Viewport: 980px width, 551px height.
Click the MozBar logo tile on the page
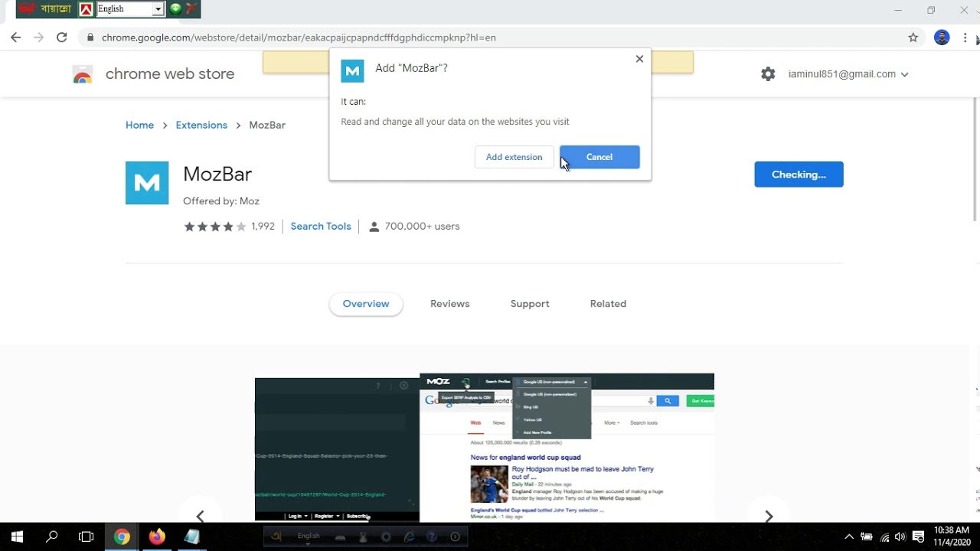147,183
